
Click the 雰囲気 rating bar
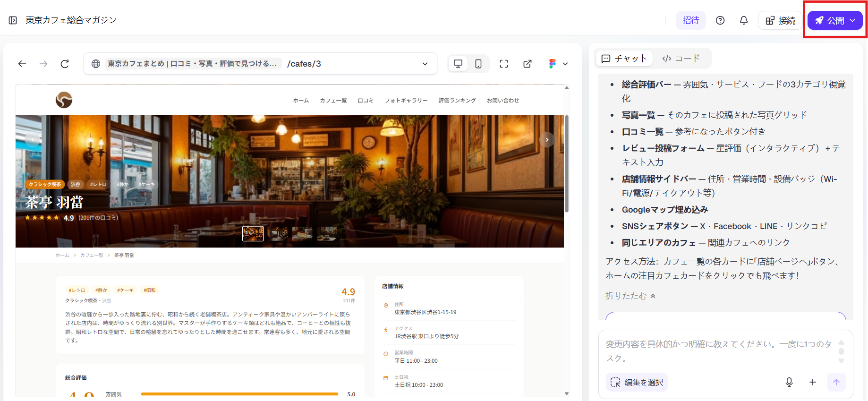239,394
